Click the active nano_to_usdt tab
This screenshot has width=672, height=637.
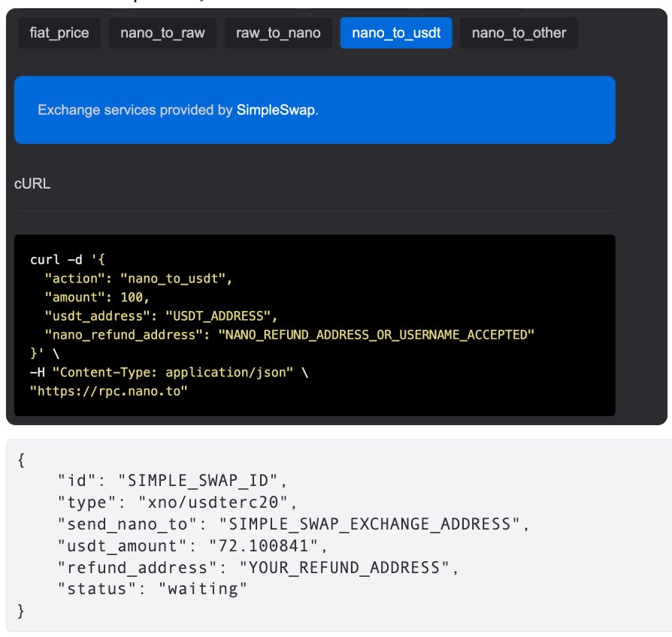pyautogui.click(x=396, y=33)
